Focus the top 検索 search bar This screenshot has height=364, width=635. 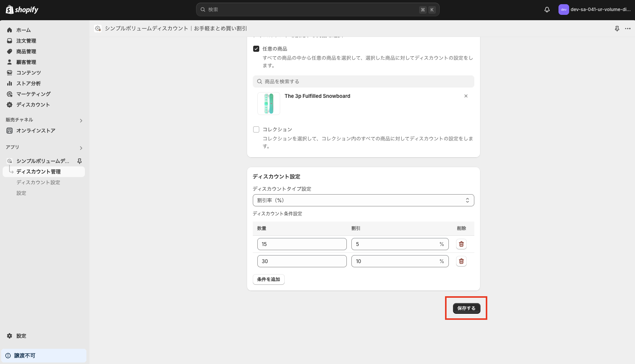point(317,10)
